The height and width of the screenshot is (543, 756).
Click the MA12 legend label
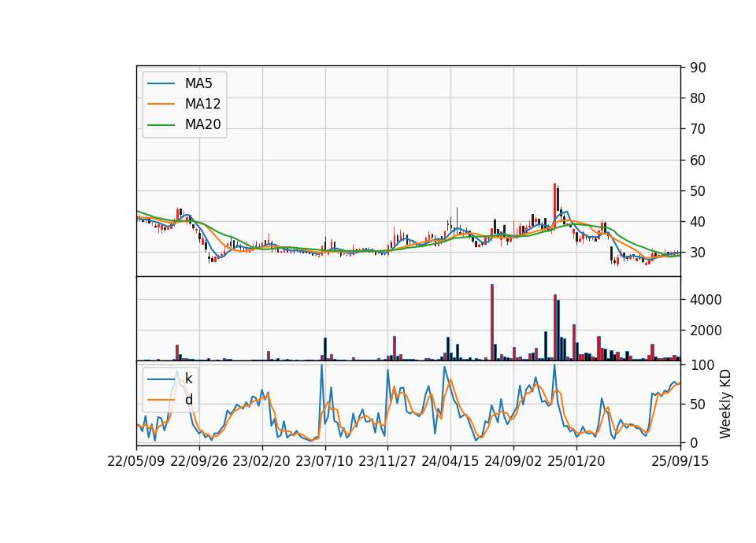202,104
